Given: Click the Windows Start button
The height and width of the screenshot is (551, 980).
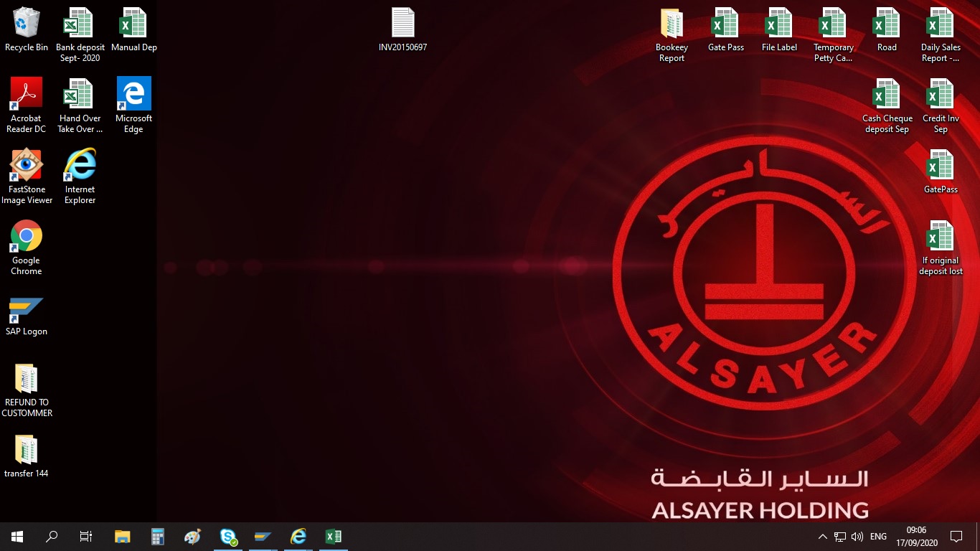Looking at the screenshot, I should click(17, 536).
